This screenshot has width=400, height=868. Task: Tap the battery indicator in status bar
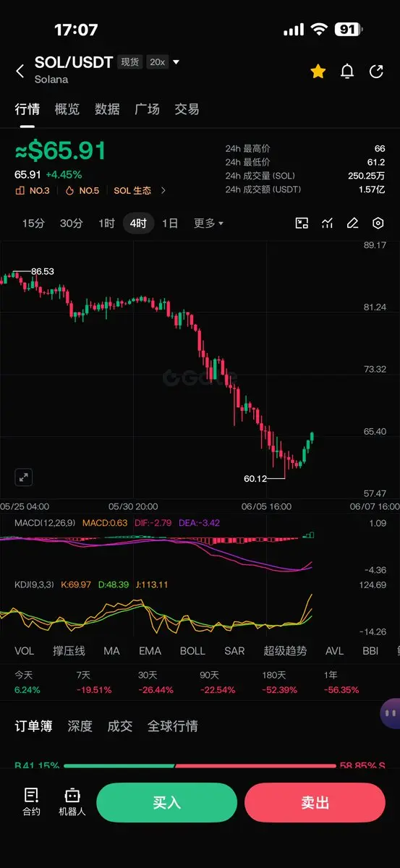click(x=348, y=30)
